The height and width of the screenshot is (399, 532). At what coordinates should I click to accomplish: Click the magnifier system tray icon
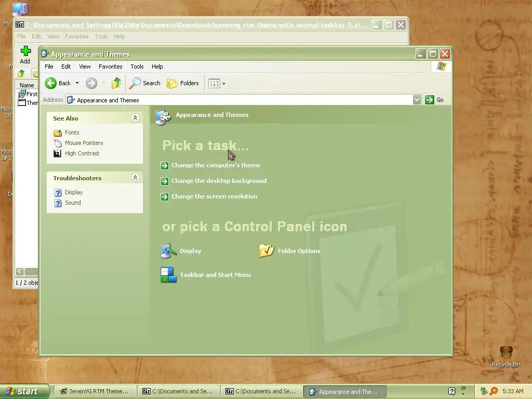click(494, 391)
